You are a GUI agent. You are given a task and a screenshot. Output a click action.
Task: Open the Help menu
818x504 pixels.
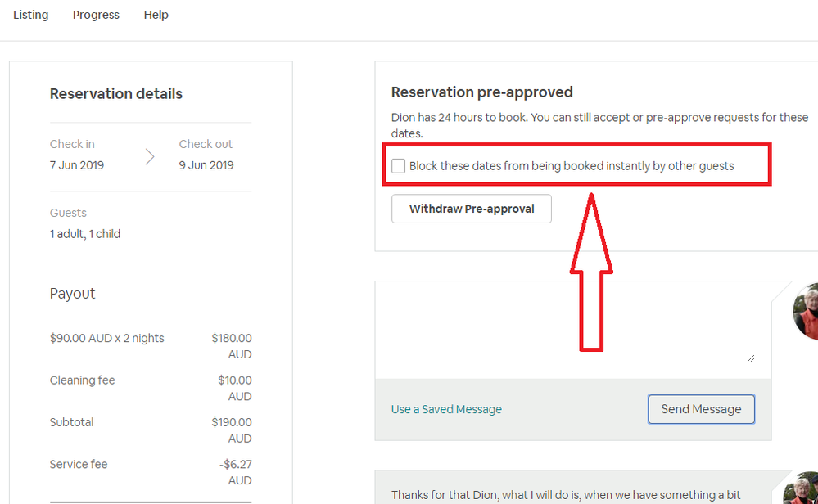coord(156,15)
